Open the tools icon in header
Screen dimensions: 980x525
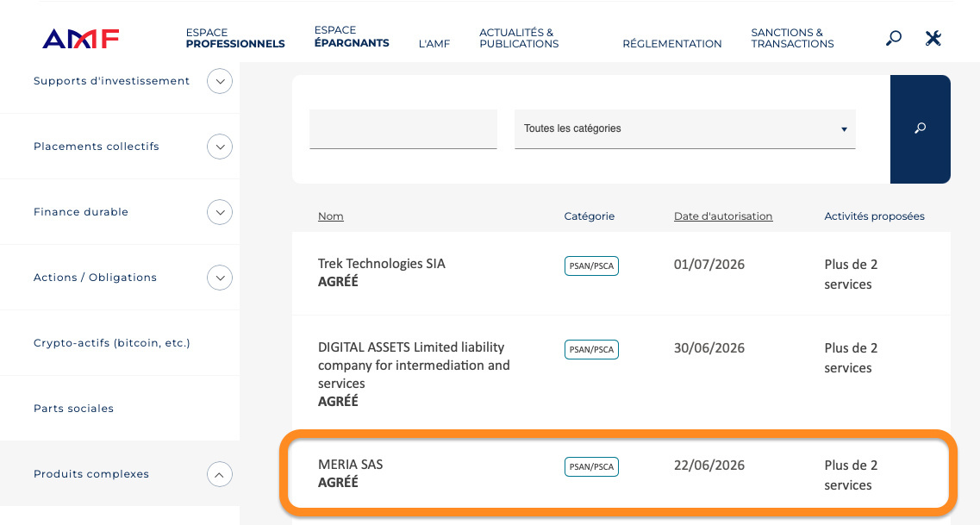pos(933,38)
